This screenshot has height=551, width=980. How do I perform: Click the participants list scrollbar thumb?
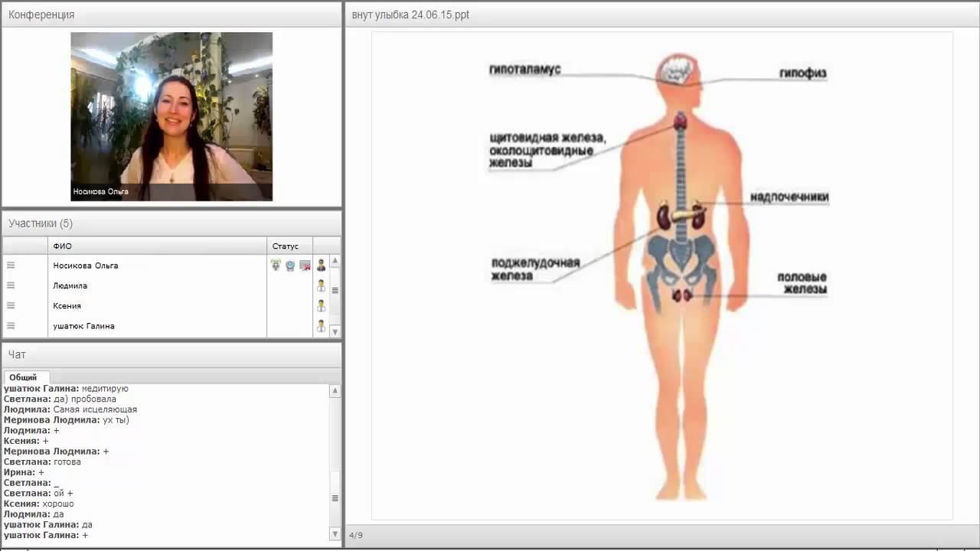(x=335, y=291)
